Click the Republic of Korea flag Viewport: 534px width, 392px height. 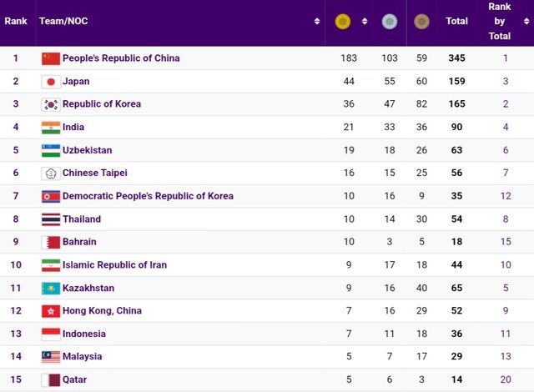[51, 104]
